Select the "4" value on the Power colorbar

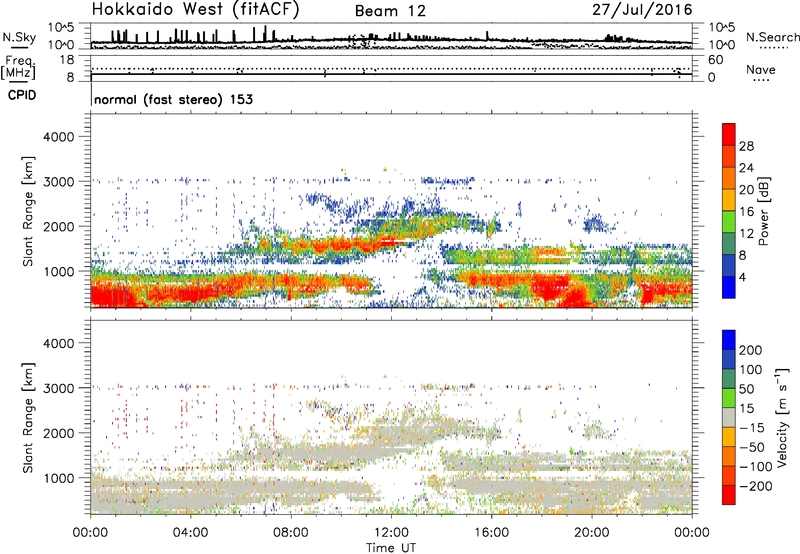(x=743, y=277)
